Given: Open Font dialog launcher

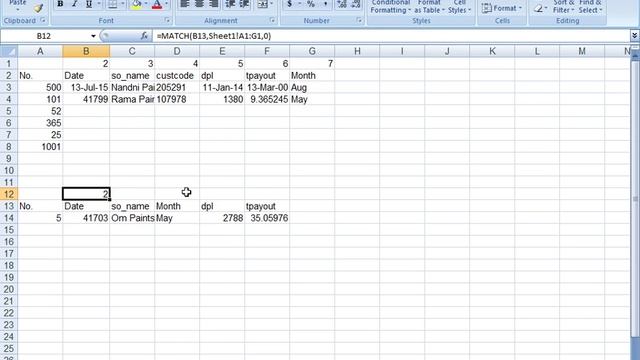Looking at the screenshot, I should (x=167, y=20).
